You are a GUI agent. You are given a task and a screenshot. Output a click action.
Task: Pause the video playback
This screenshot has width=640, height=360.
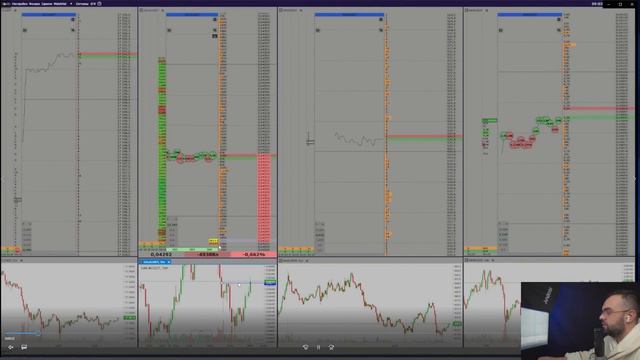318,347
